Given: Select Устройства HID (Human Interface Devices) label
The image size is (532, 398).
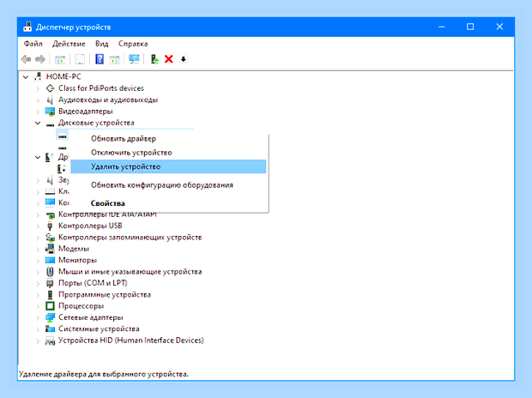Looking at the screenshot, I should (x=131, y=341).
